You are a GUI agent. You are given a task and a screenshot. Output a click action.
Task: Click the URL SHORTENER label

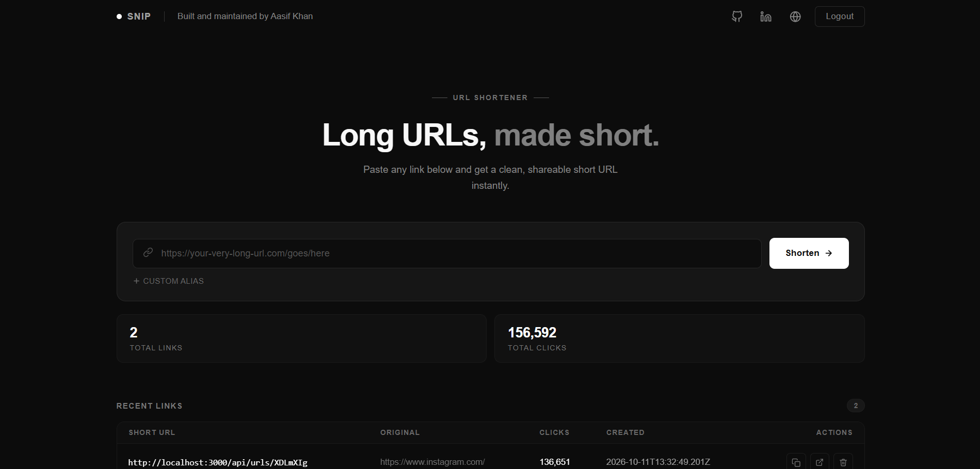490,98
